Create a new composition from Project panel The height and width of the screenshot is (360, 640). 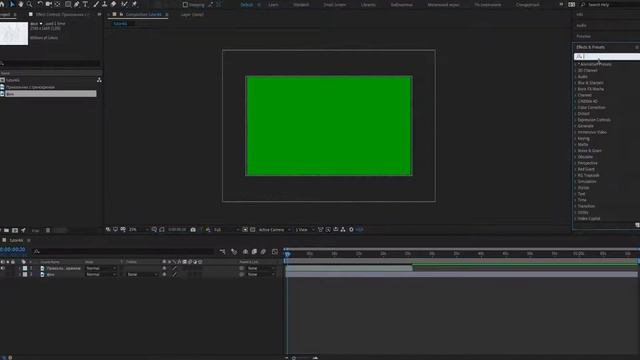click(15, 231)
